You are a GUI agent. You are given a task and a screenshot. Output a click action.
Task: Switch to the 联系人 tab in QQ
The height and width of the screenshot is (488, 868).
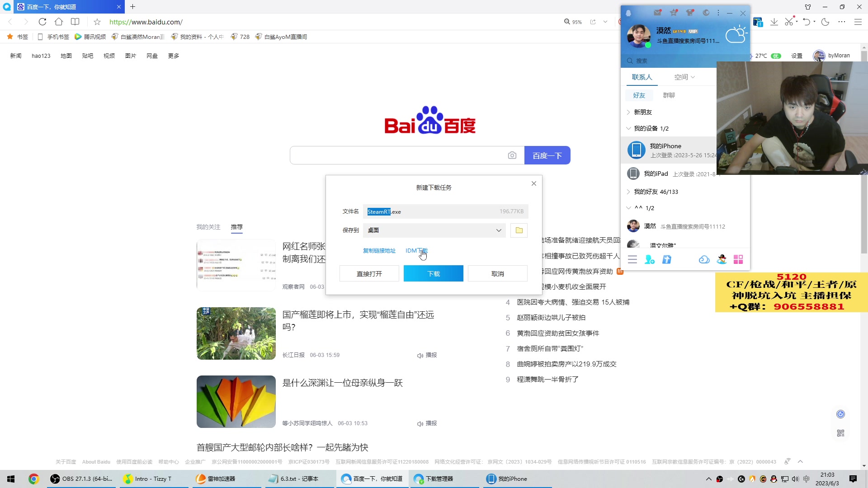(642, 77)
